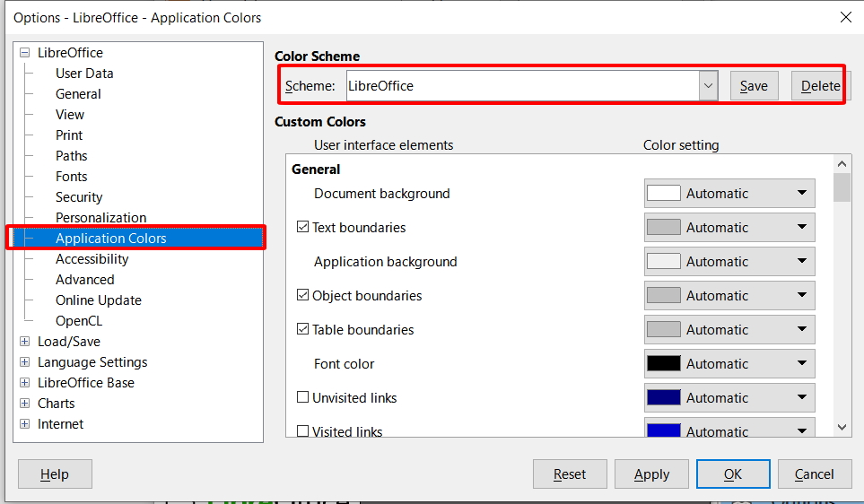864x504 pixels.
Task: Open Application background color dropdown
Action: tap(729, 261)
